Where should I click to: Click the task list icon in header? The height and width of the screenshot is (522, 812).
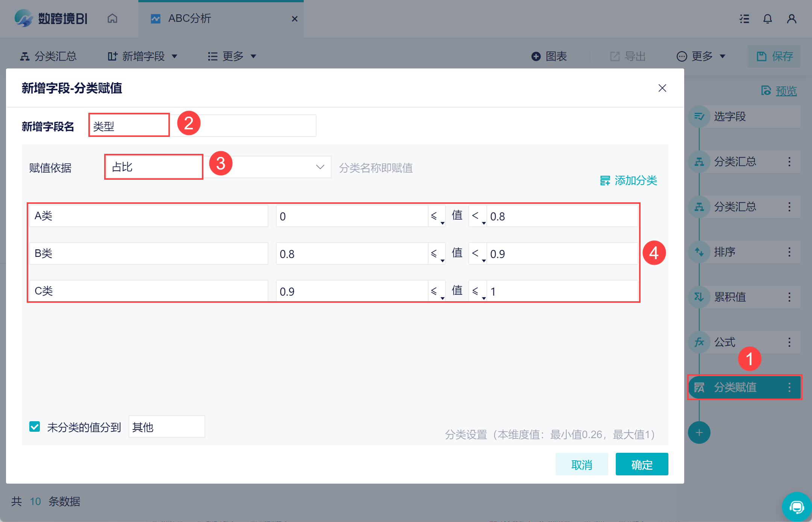744,19
